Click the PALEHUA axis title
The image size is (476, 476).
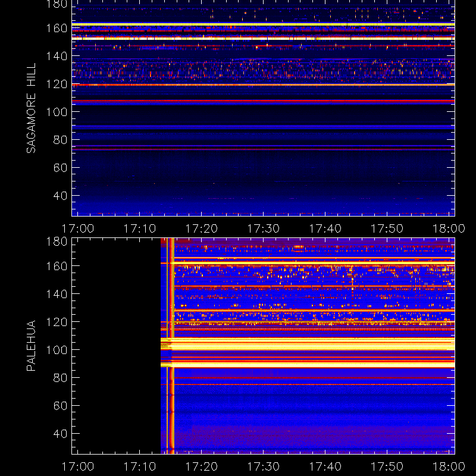[31, 346]
